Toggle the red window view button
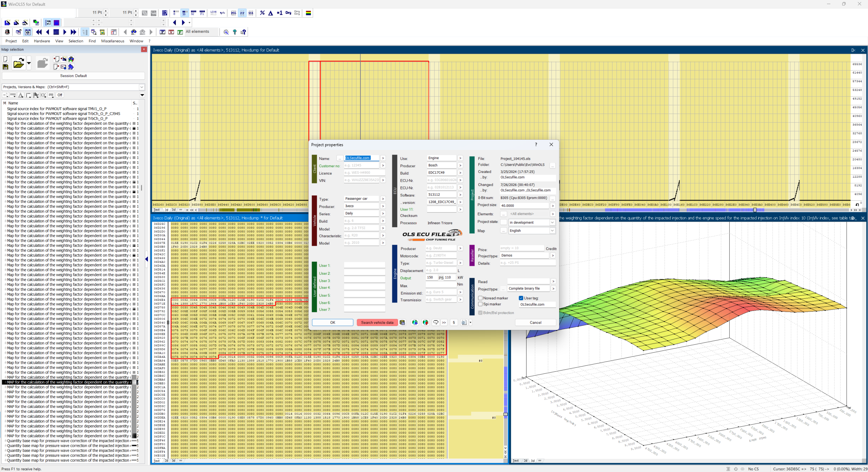 (x=57, y=22)
